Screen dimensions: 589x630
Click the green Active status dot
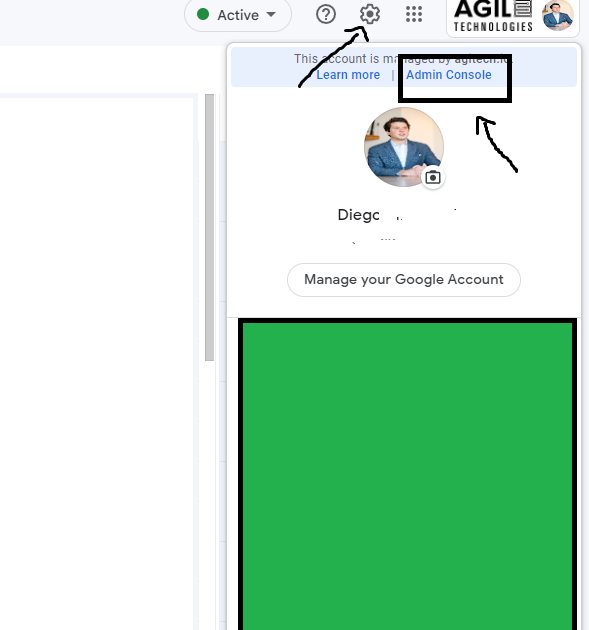point(203,14)
